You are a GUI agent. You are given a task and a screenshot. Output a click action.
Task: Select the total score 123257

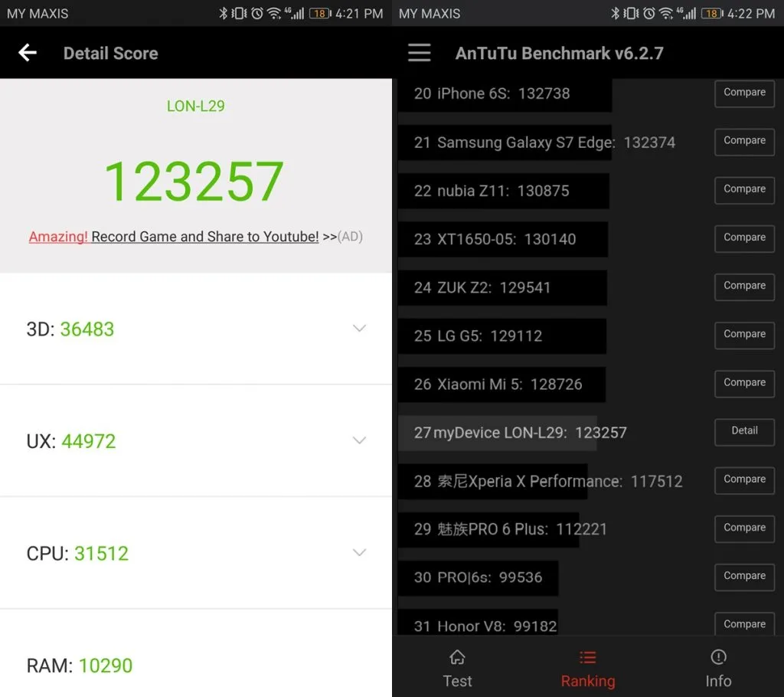(x=194, y=181)
